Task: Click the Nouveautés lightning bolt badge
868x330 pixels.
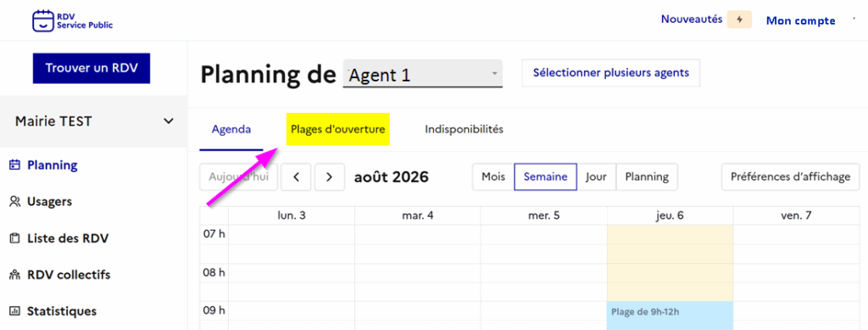Action: [x=739, y=20]
